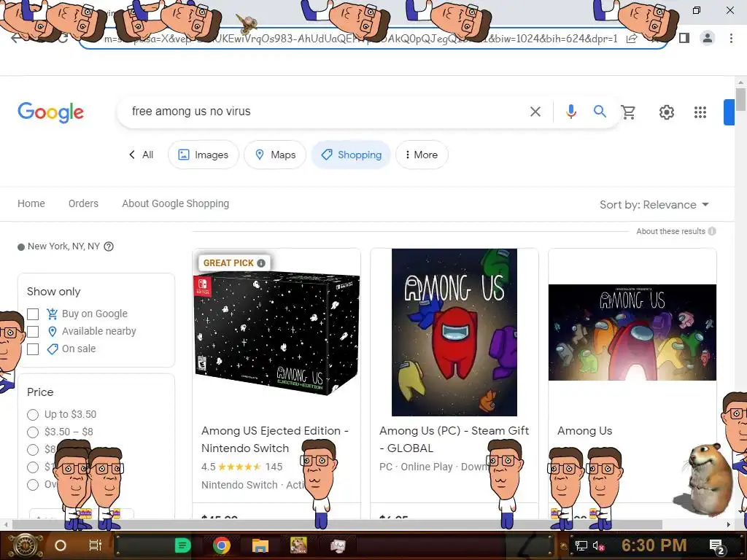Open the Orders link
The width and height of the screenshot is (747, 560).
[83, 203]
